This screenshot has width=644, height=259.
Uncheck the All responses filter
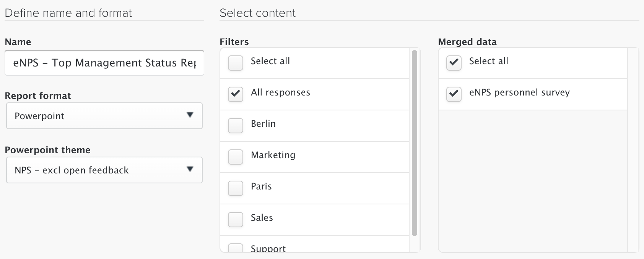(235, 94)
